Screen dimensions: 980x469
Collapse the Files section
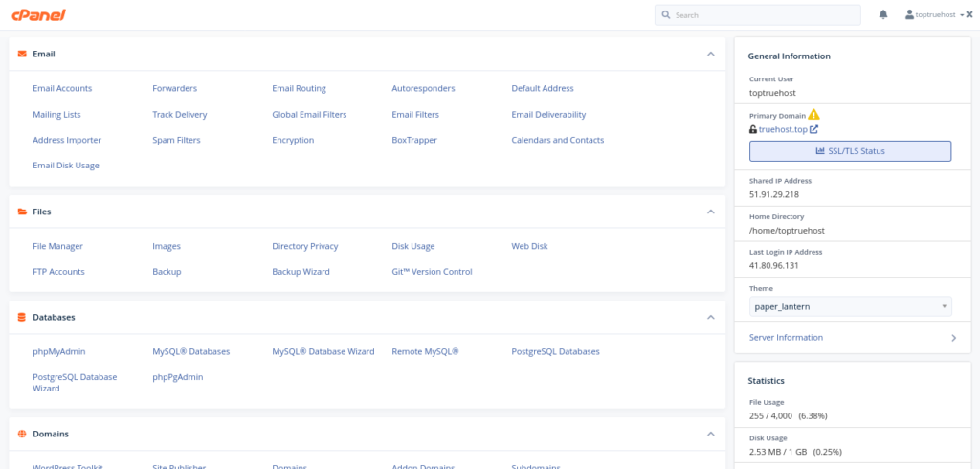point(710,212)
